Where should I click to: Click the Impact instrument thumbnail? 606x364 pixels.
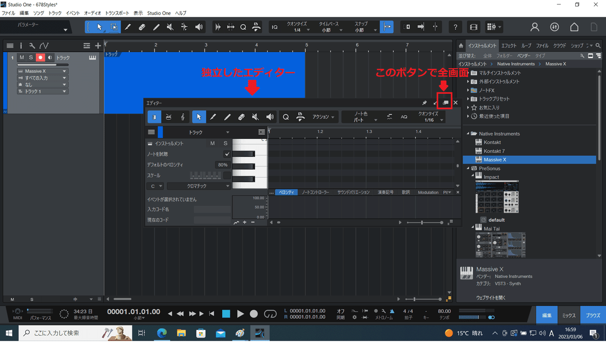[497, 196]
